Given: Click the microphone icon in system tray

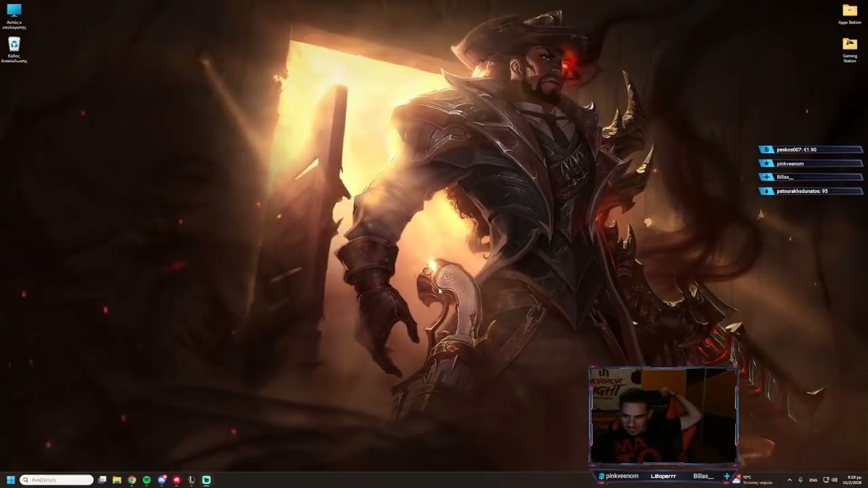Looking at the screenshot, I should click(801, 480).
